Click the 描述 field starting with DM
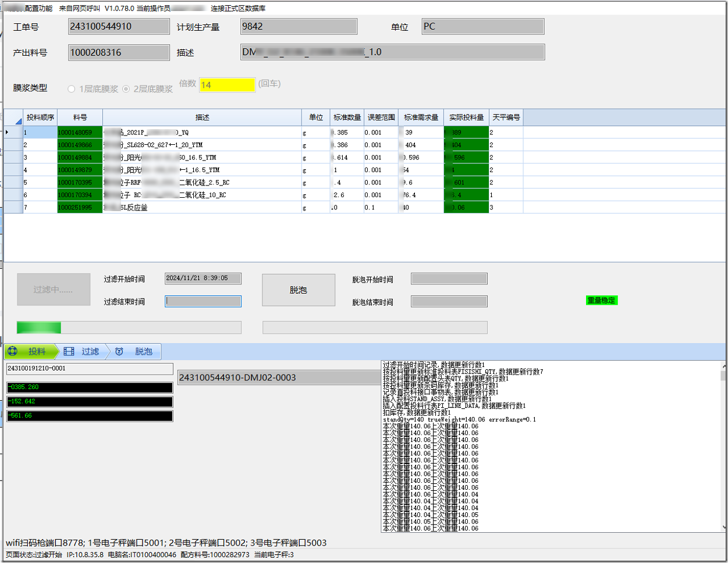Viewport: 728px width, 563px height. click(393, 52)
